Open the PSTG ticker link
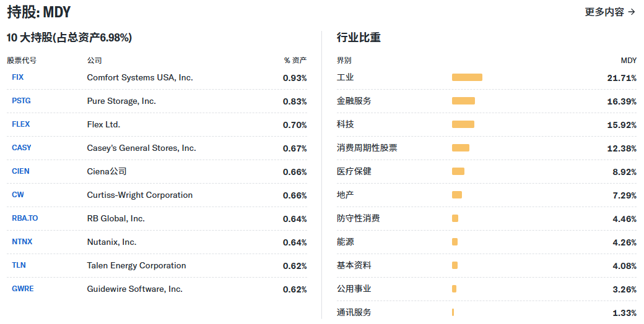The image size is (644, 324). coord(22,101)
